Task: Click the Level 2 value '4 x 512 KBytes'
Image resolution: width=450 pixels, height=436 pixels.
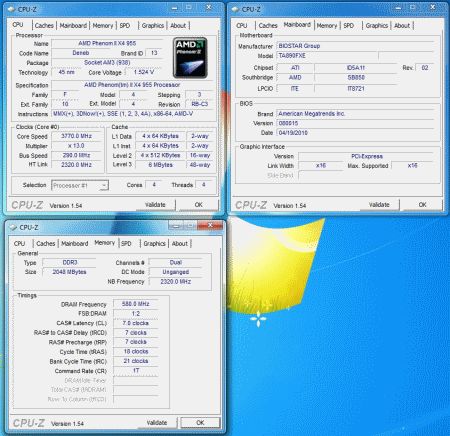Action: [x=160, y=156]
